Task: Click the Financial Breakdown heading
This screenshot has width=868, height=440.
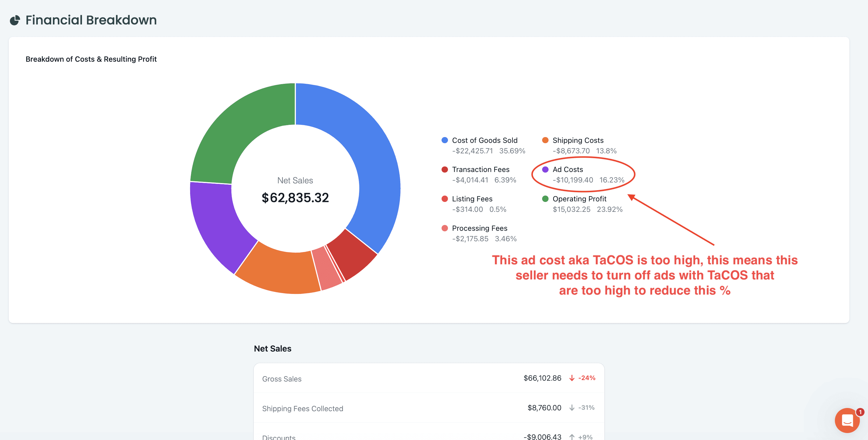Action: tap(91, 20)
